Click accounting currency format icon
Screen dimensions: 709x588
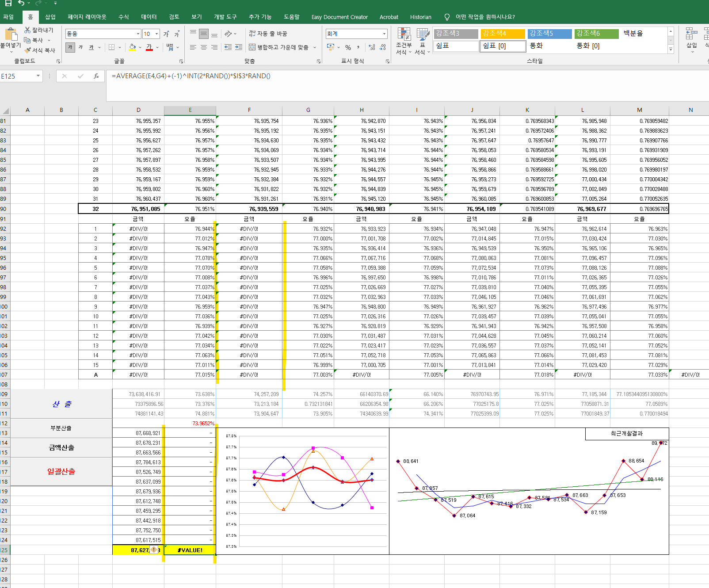(x=331, y=47)
